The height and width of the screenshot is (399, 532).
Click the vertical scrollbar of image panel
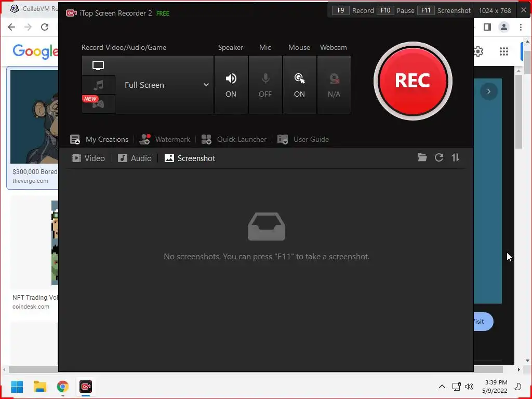pyautogui.click(x=519, y=111)
